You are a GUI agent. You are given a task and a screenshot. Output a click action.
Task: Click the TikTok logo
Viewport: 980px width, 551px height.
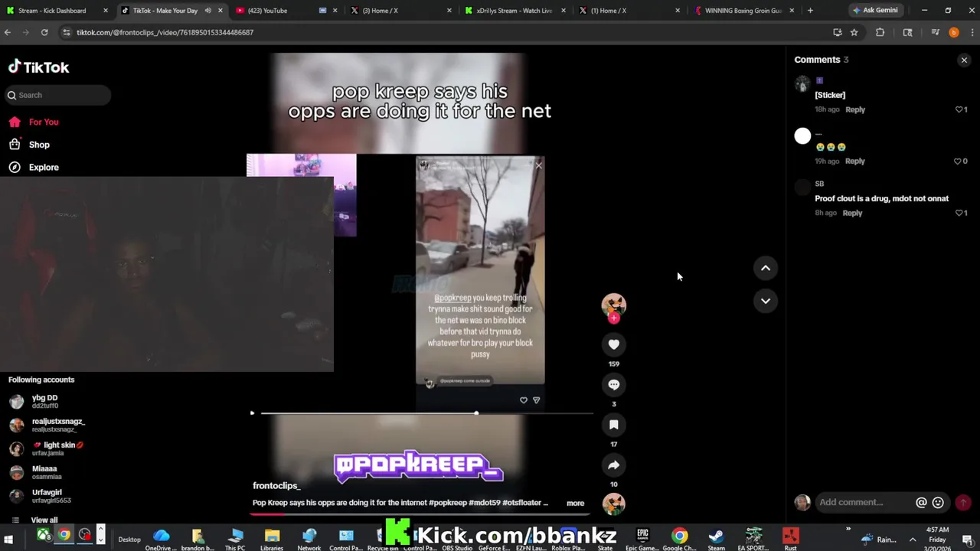pos(38,67)
